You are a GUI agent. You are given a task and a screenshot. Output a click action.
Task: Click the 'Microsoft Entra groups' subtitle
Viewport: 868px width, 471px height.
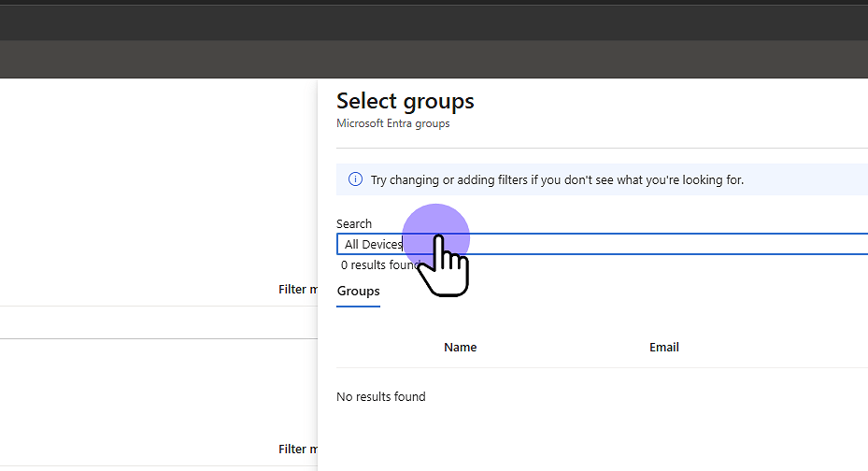(x=393, y=123)
